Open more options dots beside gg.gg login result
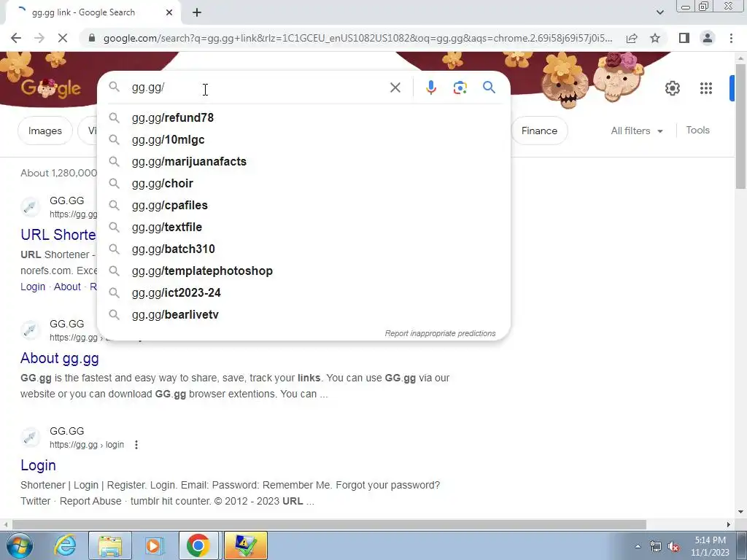747x560 pixels. (x=136, y=445)
